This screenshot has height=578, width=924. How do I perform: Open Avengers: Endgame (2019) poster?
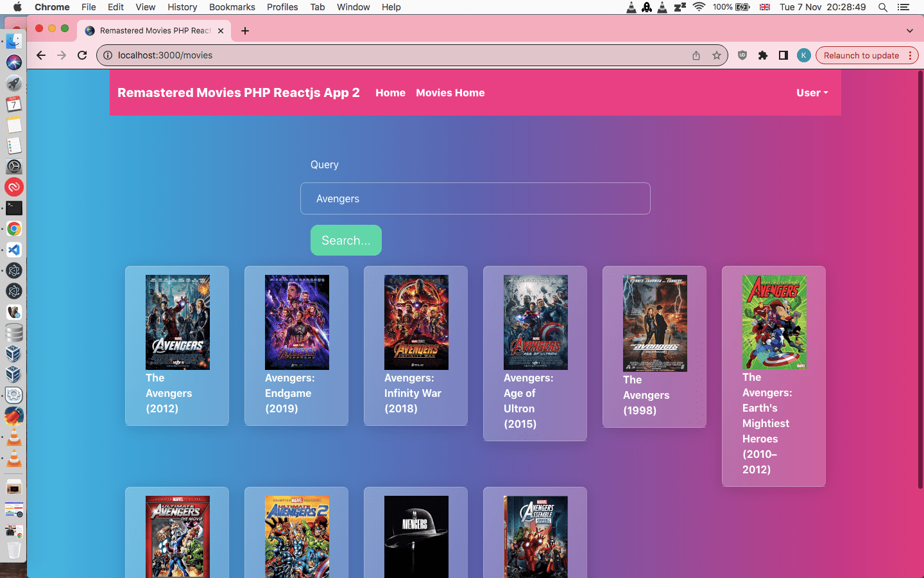click(x=297, y=322)
